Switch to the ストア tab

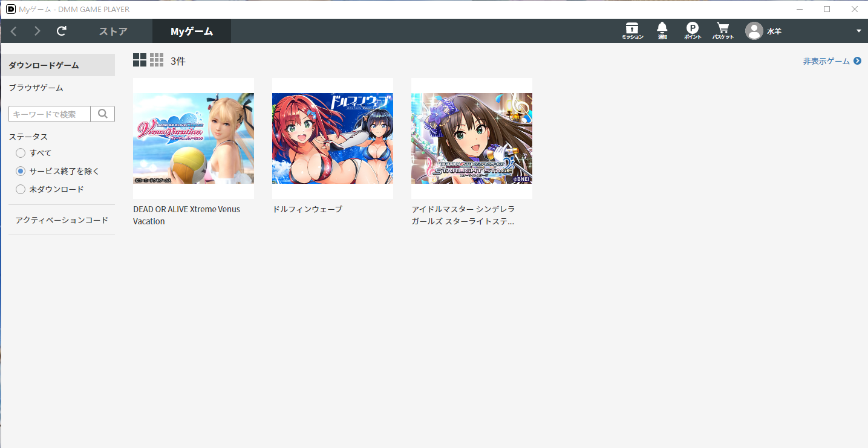(x=113, y=31)
